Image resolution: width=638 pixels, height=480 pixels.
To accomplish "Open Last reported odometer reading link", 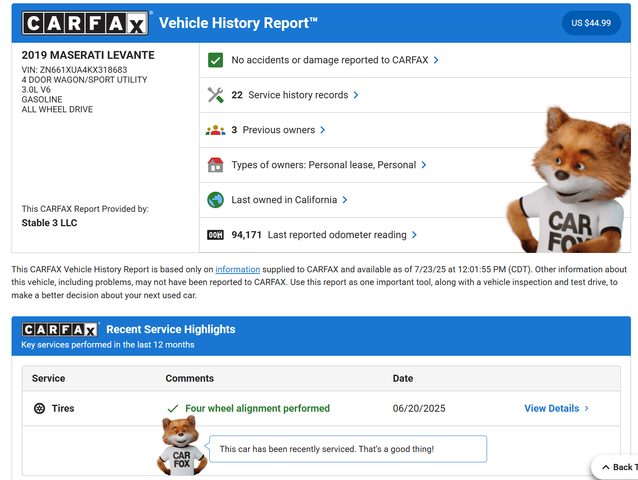I will [337, 235].
